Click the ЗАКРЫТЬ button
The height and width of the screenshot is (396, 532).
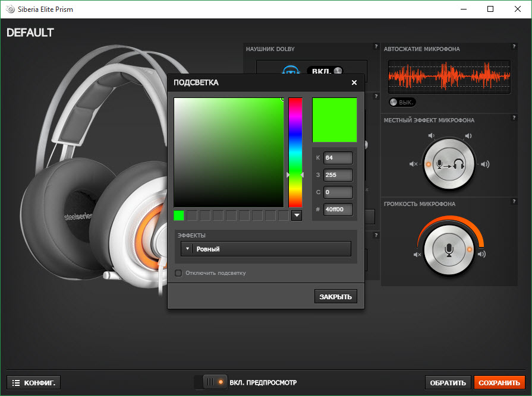coord(336,297)
